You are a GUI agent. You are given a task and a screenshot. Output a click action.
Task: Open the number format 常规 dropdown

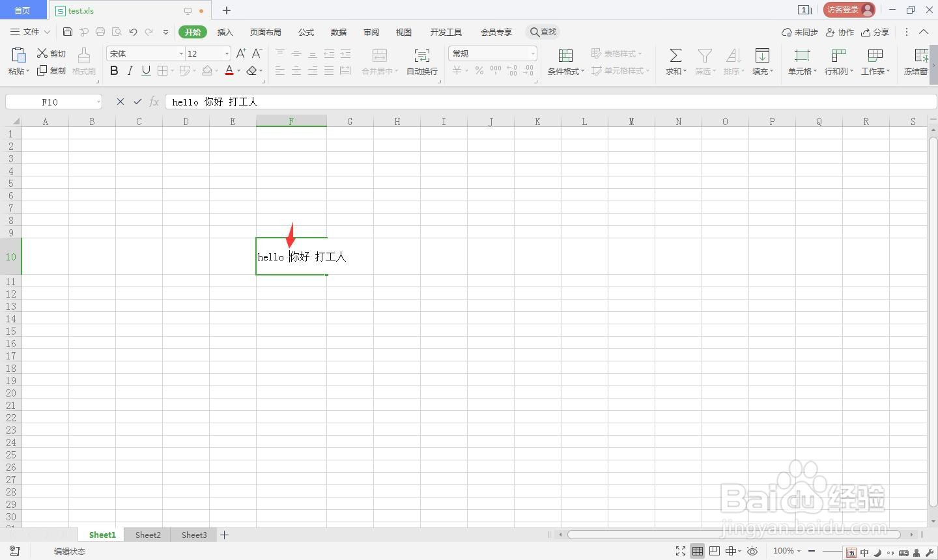click(x=533, y=53)
